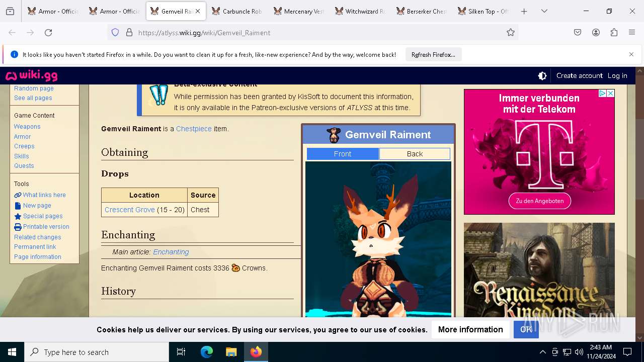
Task: Click Gemveil Raiment character image
Action: pos(378,239)
